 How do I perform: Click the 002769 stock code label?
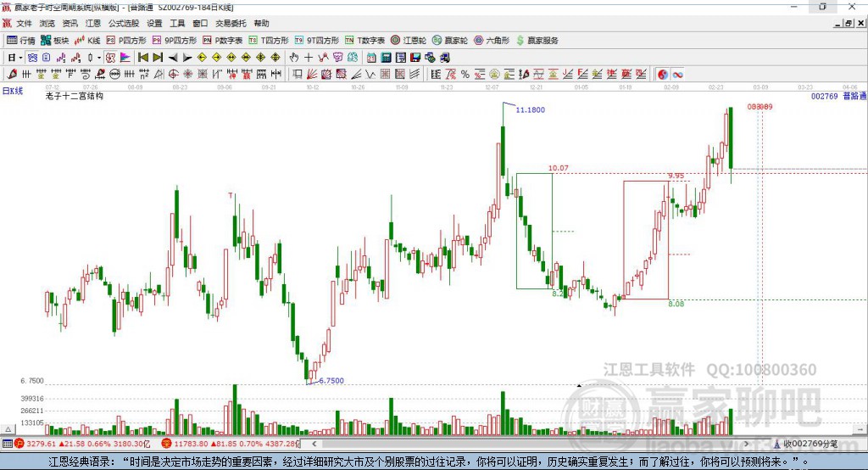[x=824, y=97]
